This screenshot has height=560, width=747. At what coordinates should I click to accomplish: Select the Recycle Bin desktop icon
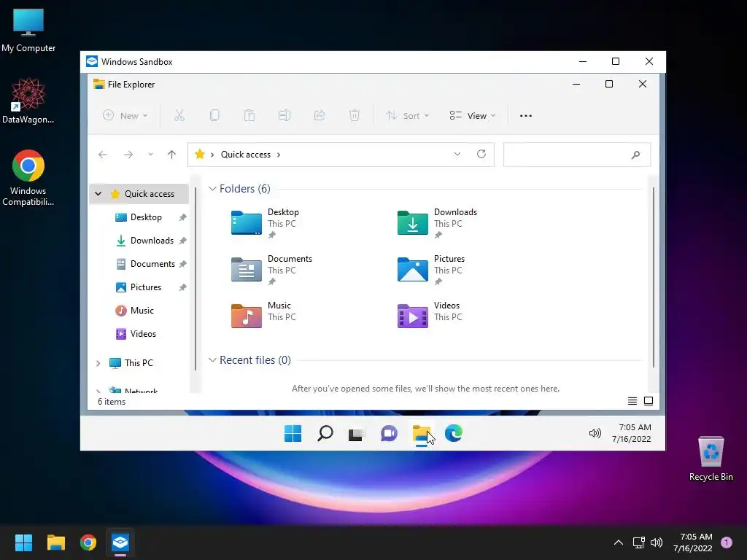(711, 459)
